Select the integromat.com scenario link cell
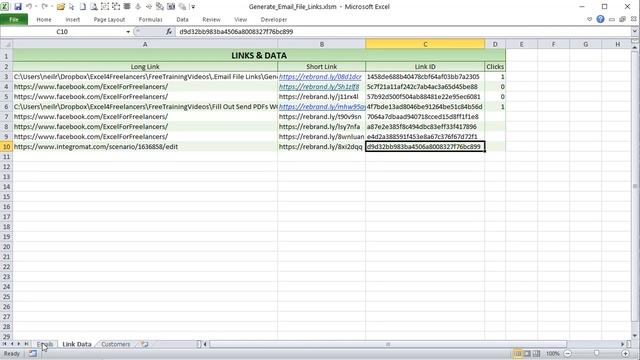The height and width of the screenshot is (360, 640). [145, 147]
